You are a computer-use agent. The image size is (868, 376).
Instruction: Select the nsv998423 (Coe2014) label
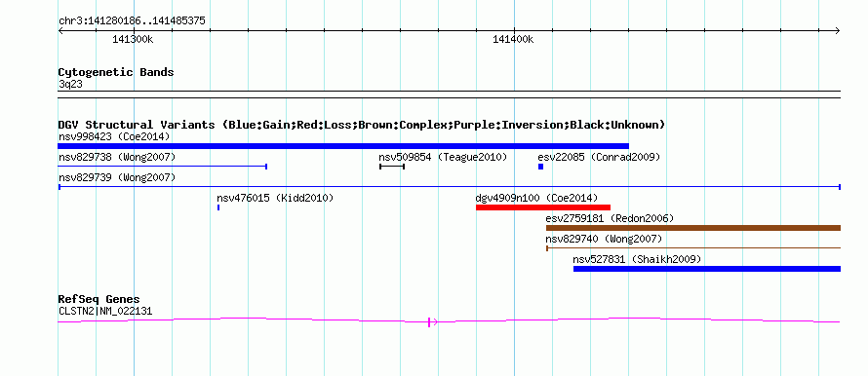(114, 136)
